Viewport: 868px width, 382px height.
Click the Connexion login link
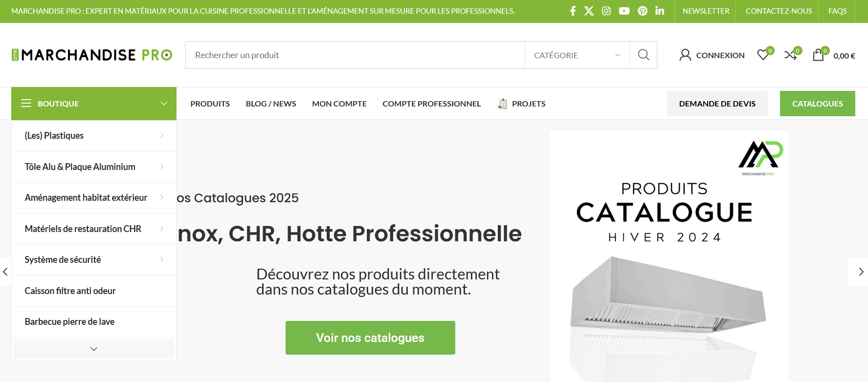(x=720, y=55)
